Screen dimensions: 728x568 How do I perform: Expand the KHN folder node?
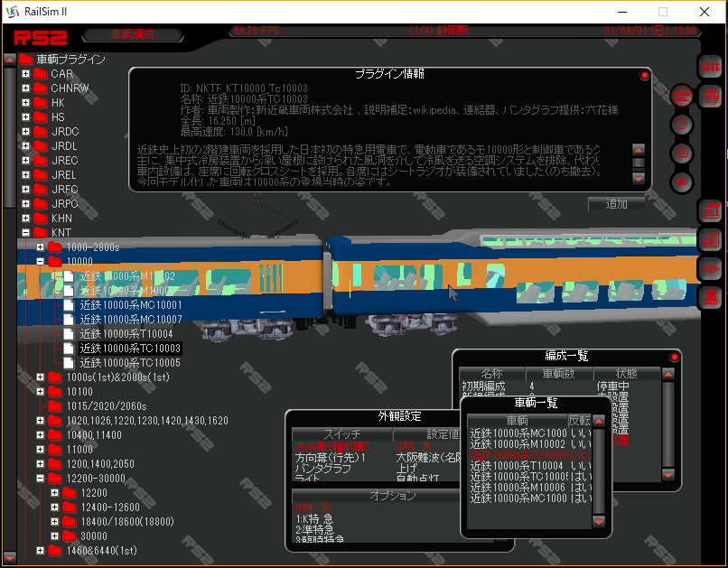pyautogui.click(x=26, y=219)
